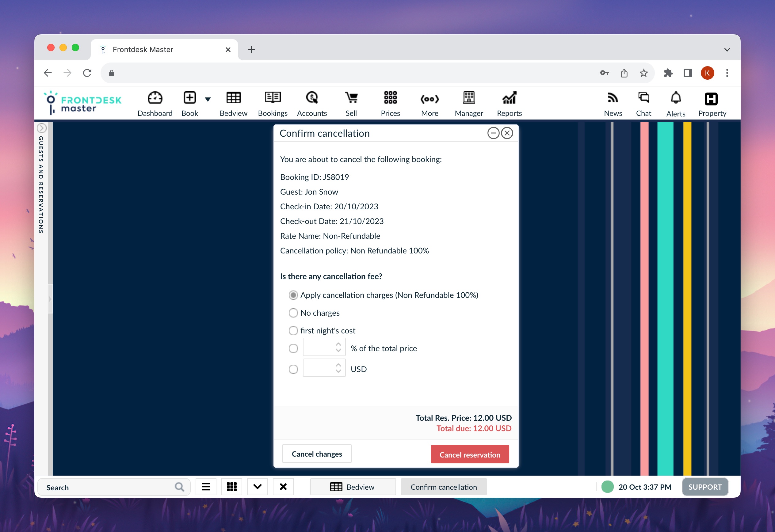The width and height of the screenshot is (775, 532).
Task: Bookmark page with star icon
Action: coord(643,73)
